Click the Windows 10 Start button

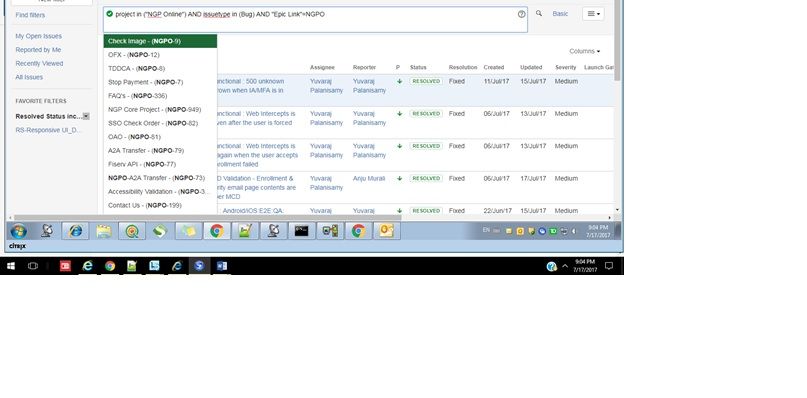click(x=10, y=266)
